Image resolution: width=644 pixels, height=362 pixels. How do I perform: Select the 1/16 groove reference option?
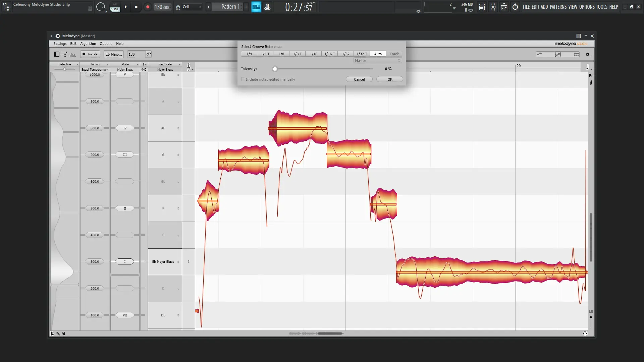point(313,54)
